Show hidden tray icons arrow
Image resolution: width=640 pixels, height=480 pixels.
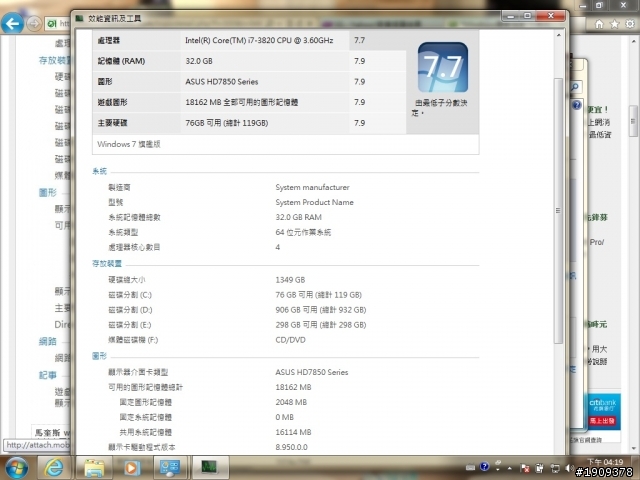[x=510, y=468]
